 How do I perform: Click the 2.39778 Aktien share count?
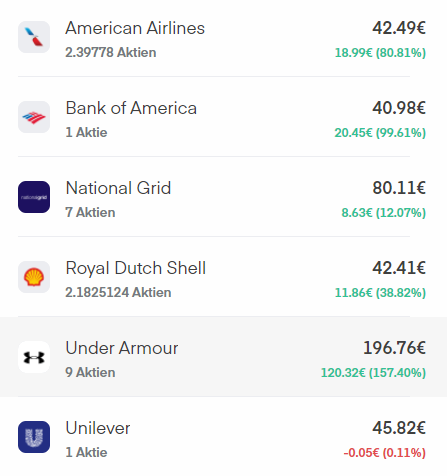(x=111, y=52)
